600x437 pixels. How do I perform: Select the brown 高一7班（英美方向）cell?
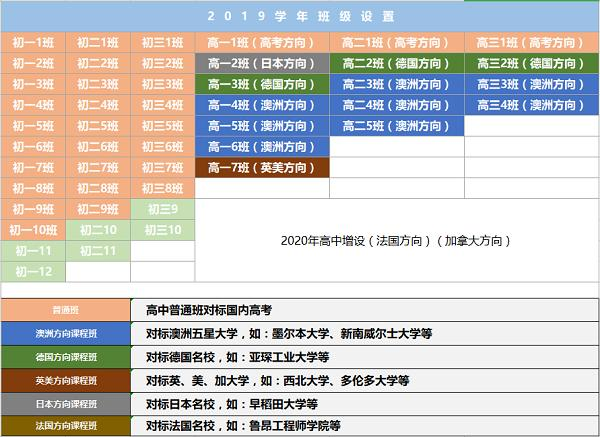261,168
